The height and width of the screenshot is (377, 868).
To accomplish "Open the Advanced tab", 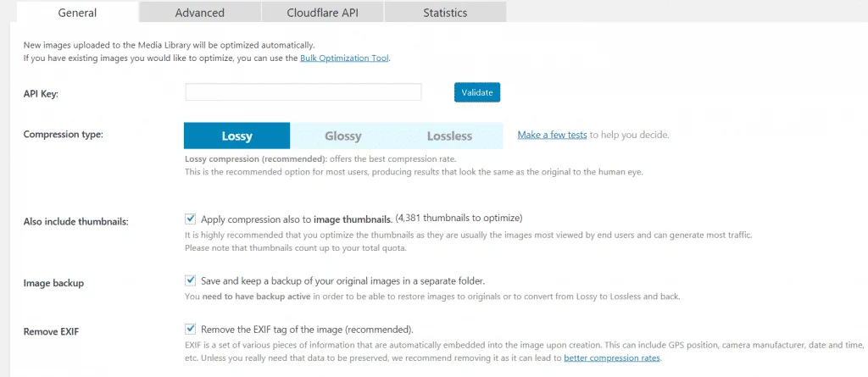I will (200, 12).
